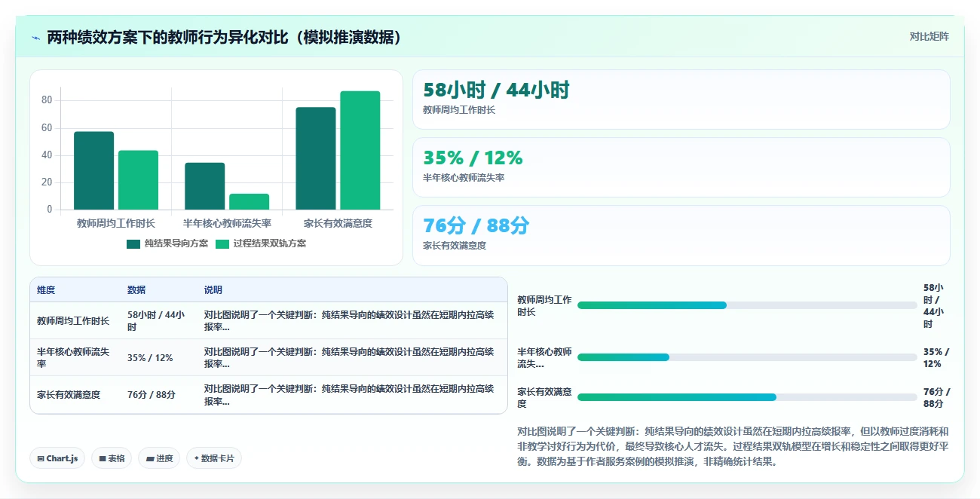Select the 表格 tag chip

(112, 458)
